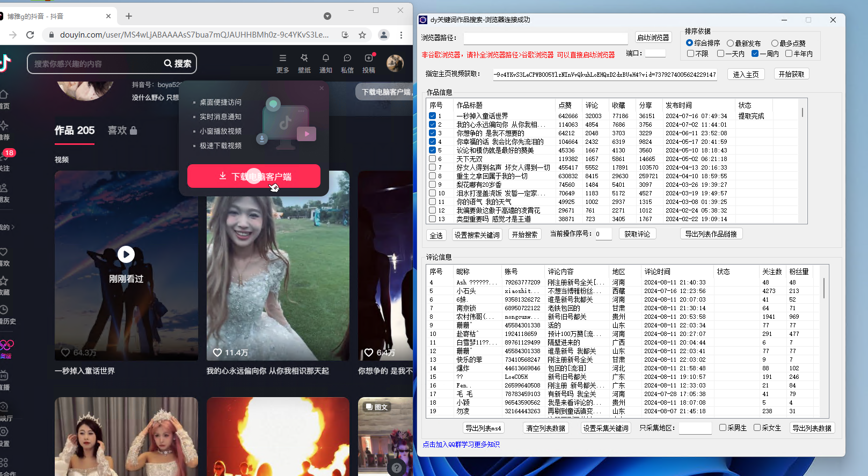Viewport: 868px width, 476px height.
Task: Click the 设置采集关键词 button
Action: tap(606, 428)
